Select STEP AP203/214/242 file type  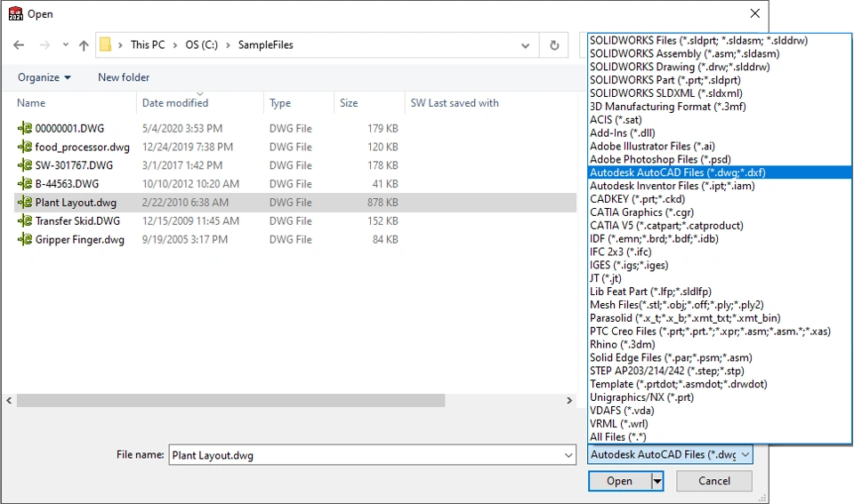point(720,371)
